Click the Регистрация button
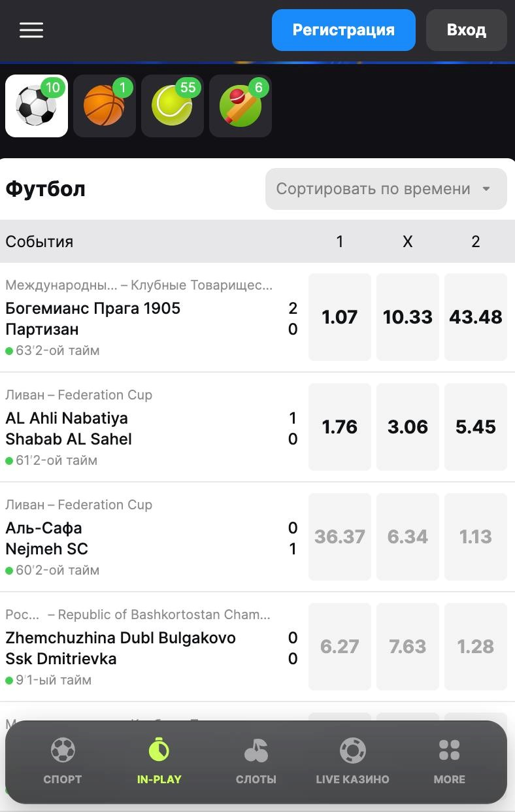This screenshot has height=812, width=515. coord(344,30)
